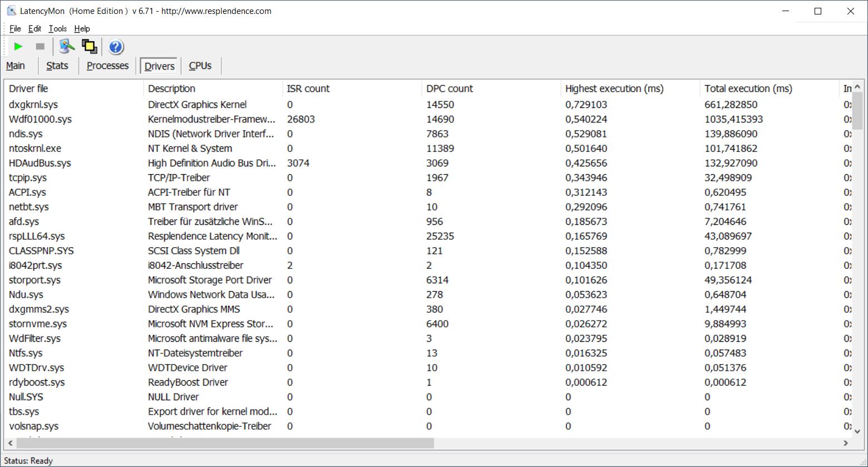Switch to the Processes tab
The height and width of the screenshot is (467, 868).
coord(107,66)
